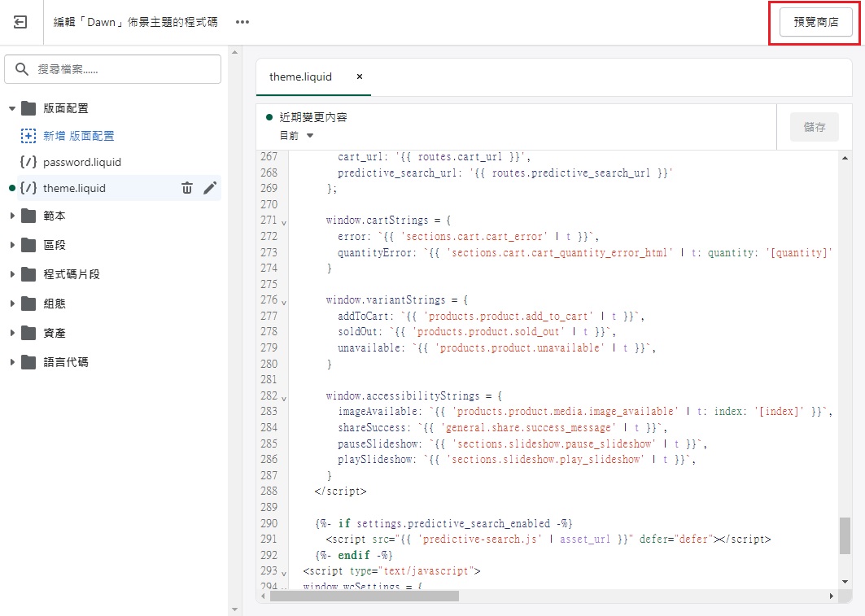865x616 pixels.
Task: Click the 程式碼片段 folder icon
Action: (28, 274)
